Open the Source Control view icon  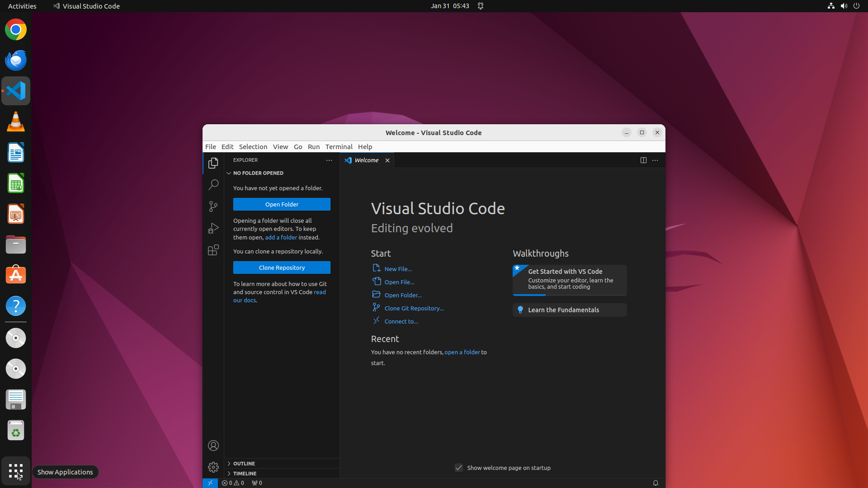pos(213,206)
